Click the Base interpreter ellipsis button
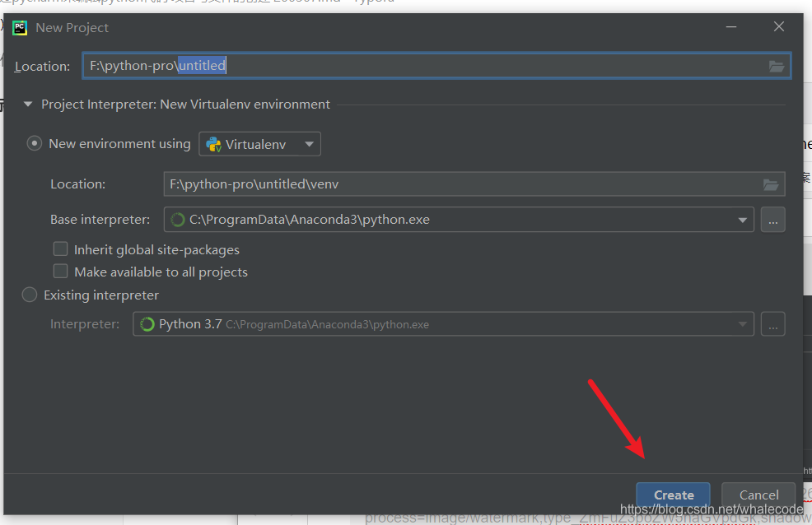812x525 pixels. (772, 220)
